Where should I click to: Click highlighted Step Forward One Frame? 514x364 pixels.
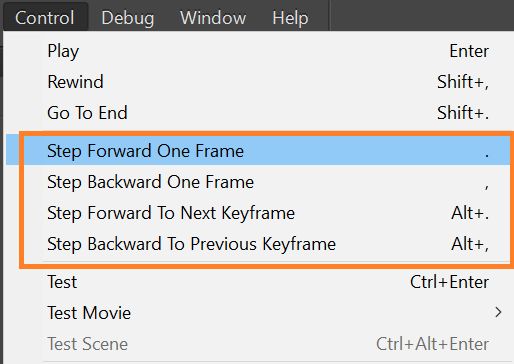pos(260,151)
